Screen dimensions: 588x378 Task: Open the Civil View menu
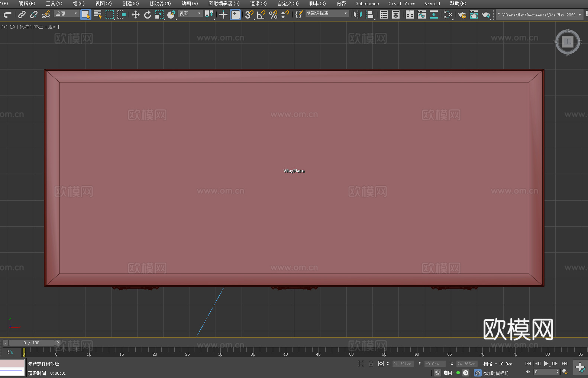(401, 3)
